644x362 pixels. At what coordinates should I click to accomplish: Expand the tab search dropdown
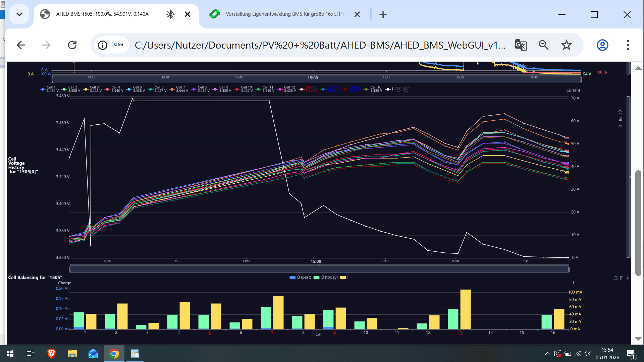tap(19, 14)
